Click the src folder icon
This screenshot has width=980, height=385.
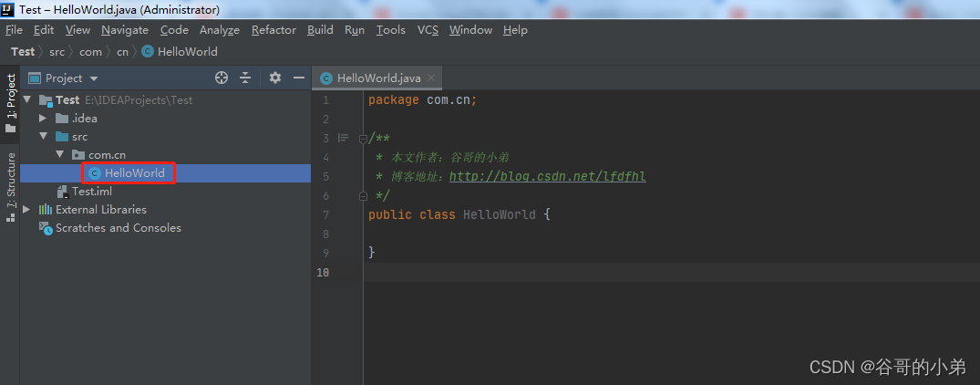pos(62,136)
